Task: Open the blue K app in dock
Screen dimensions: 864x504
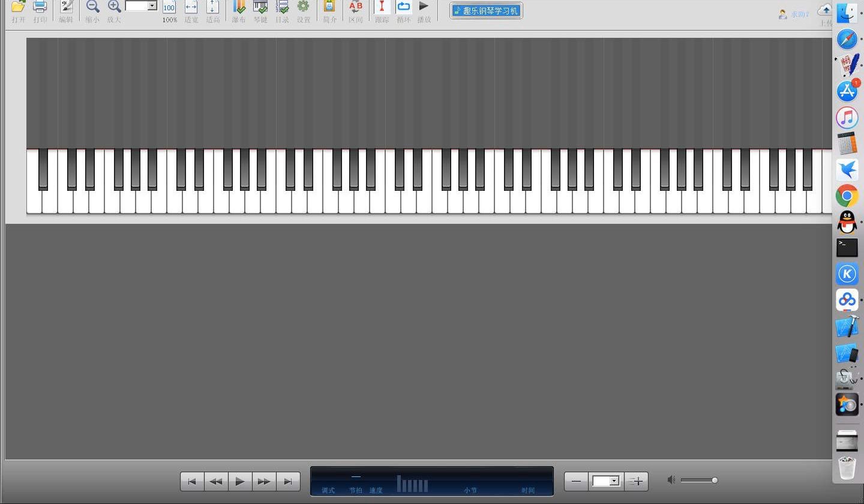Action: pos(847,274)
